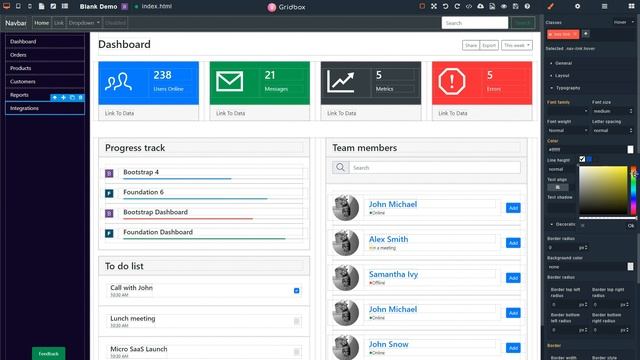
Task: Click the green Feedback button
Action: point(49,353)
